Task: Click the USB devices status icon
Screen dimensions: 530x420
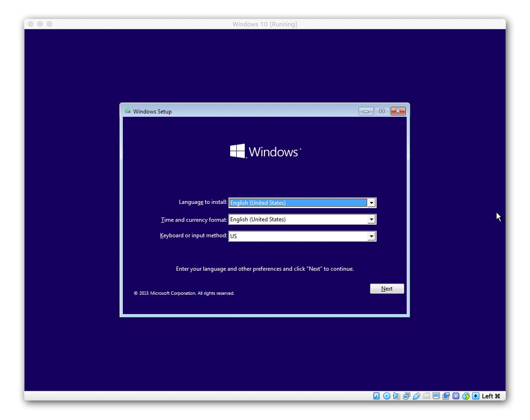Action: pyautogui.click(x=416, y=396)
